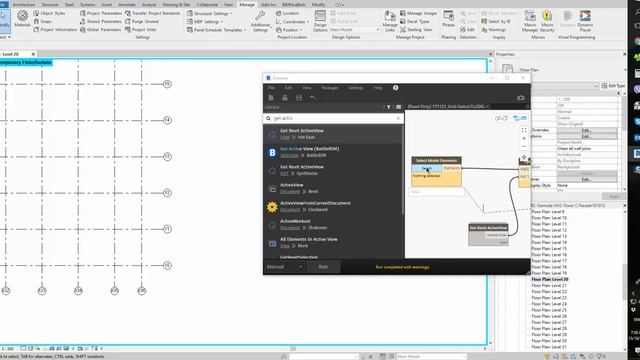Viewport: 640px width, 360px height.
Task: Switch to Architecture ribbon tab
Action: point(24,4)
